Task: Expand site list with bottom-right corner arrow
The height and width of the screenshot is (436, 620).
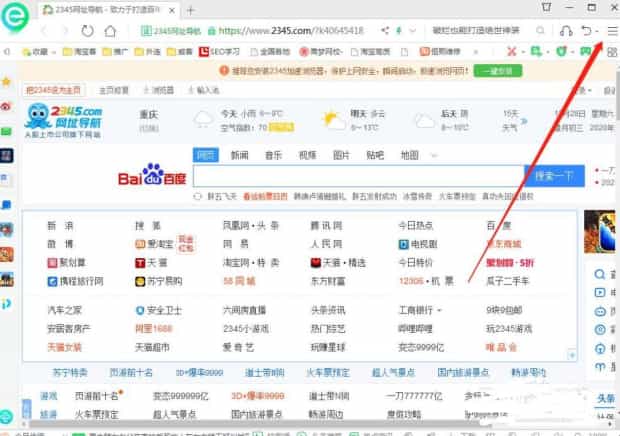Action: pyautogui.click(x=571, y=355)
